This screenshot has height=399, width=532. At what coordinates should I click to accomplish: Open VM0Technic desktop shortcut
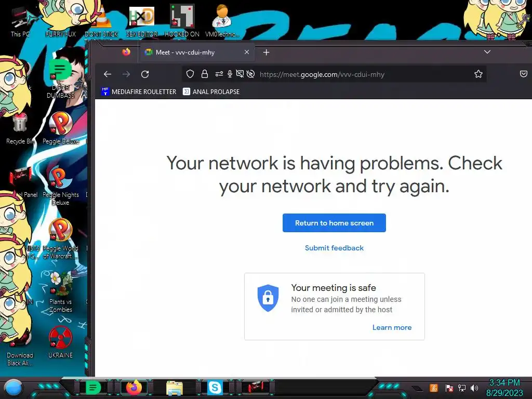click(222, 21)
